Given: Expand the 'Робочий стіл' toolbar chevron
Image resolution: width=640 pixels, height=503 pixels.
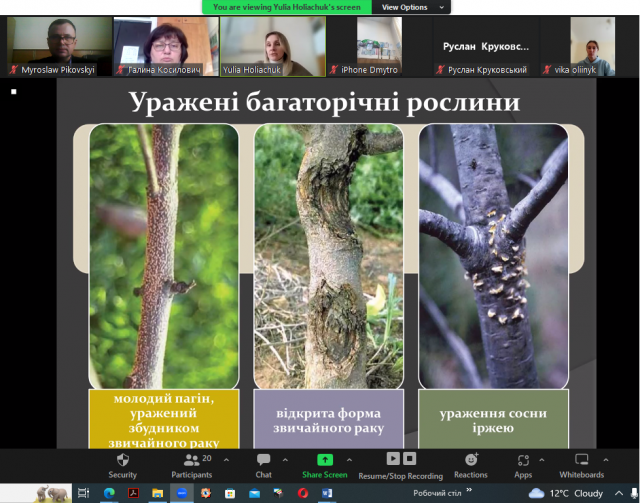Looking at the screenshot, I should tap(469, 490).
